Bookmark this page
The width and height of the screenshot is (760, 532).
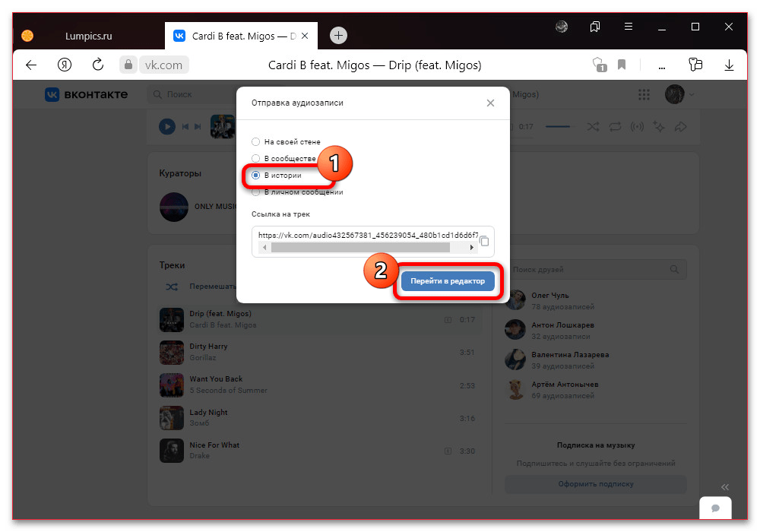(x=622, y=65)
